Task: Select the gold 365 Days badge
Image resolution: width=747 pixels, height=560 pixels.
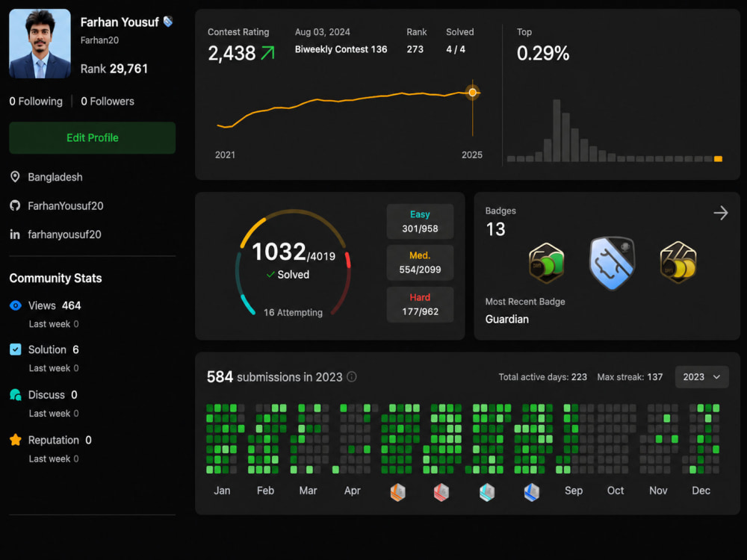Action: pyautogui.click(x=678, y=262)
